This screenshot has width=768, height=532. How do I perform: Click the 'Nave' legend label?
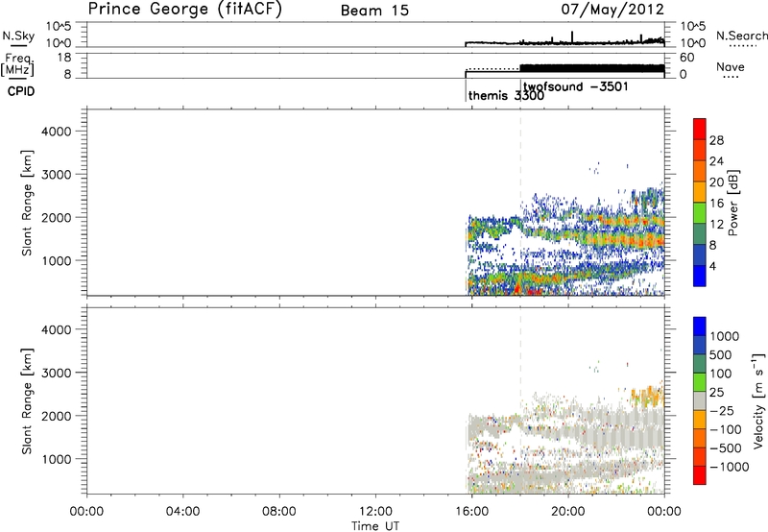[x=731, y=67]
